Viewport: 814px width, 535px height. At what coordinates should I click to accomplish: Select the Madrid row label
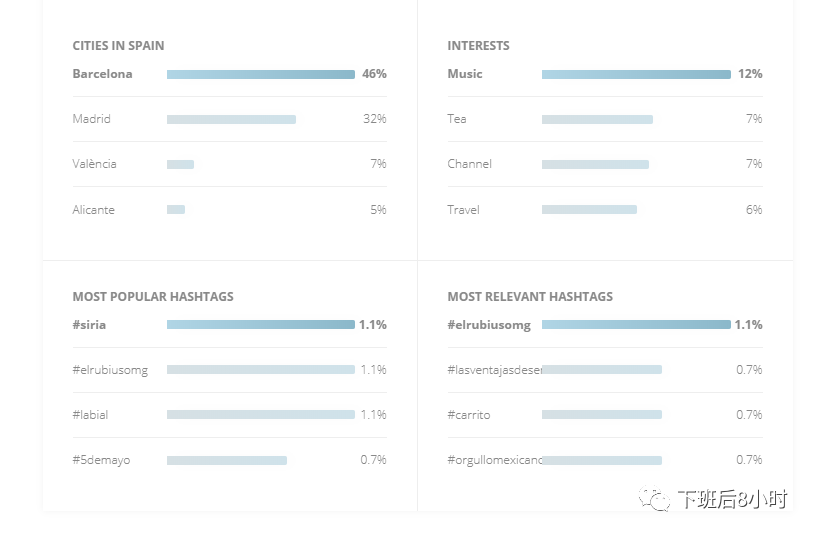92,119
